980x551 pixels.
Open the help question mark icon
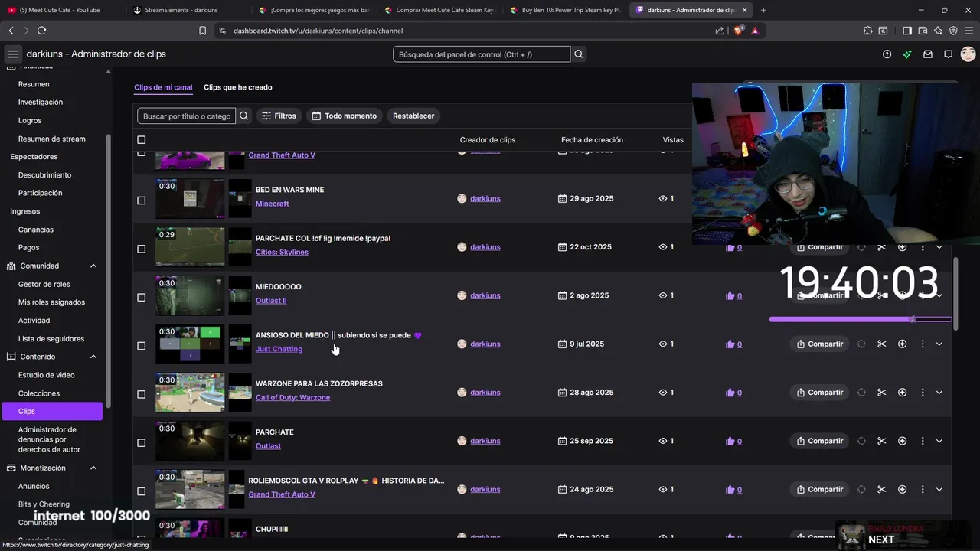tap(887, 54)
